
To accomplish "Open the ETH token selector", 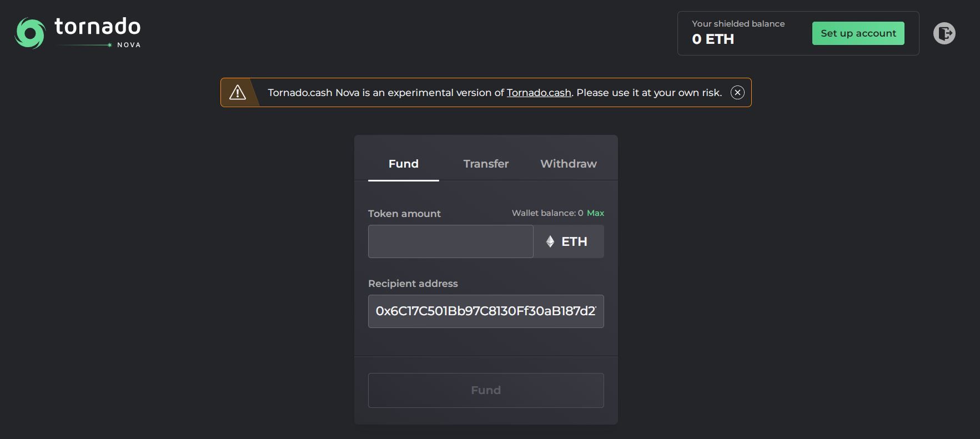I will click(569, 241).
